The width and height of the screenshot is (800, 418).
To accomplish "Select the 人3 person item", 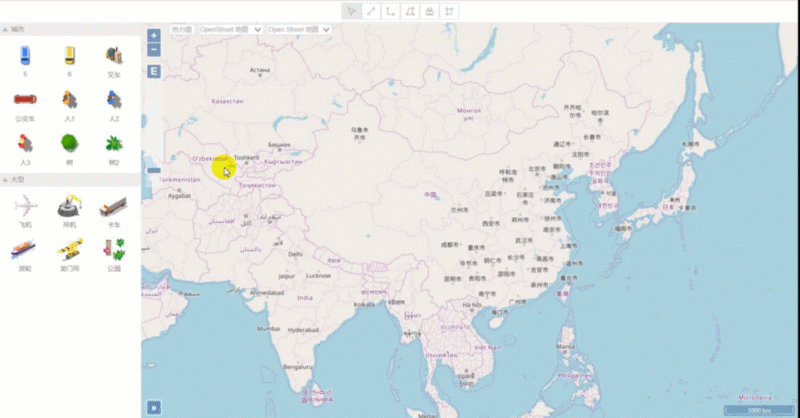I will point(25,143).
